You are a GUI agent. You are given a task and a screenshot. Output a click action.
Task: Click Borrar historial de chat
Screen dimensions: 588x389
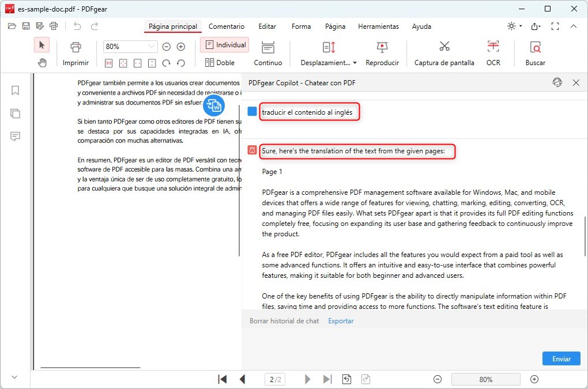[x=284, y=321]
